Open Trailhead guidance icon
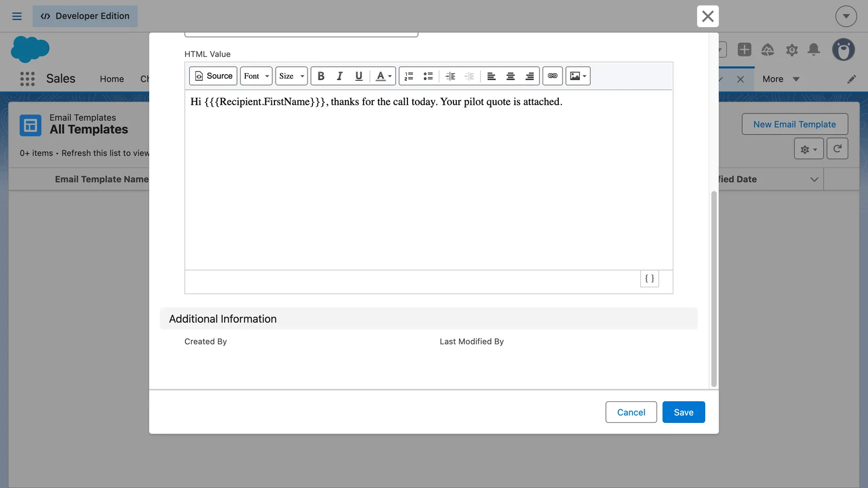Image resolution: width=868 pixels, height=488 pixels. (x=768, y=50)
